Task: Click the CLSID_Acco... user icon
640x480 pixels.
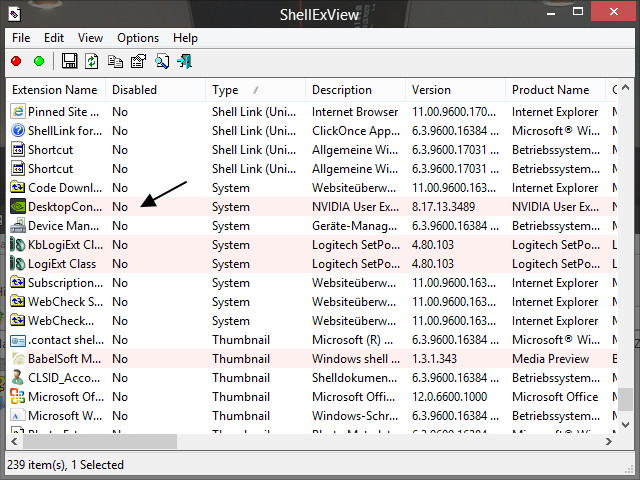Action: (x=18, y=378)
